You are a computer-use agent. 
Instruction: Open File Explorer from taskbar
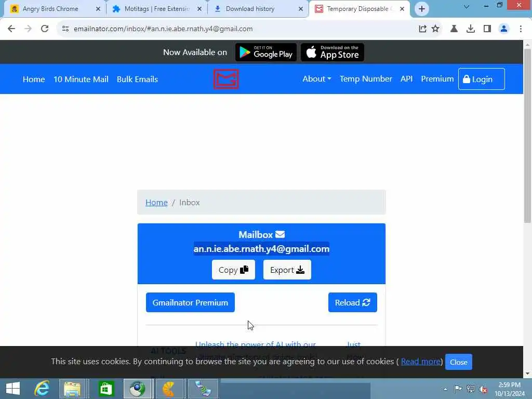pos(72,389)
